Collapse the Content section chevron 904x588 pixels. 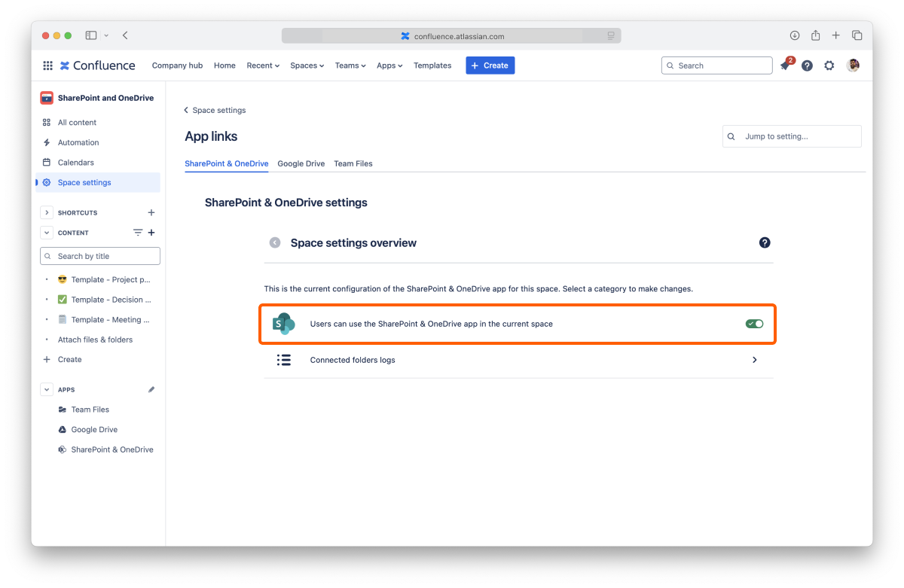pos(47,233)
